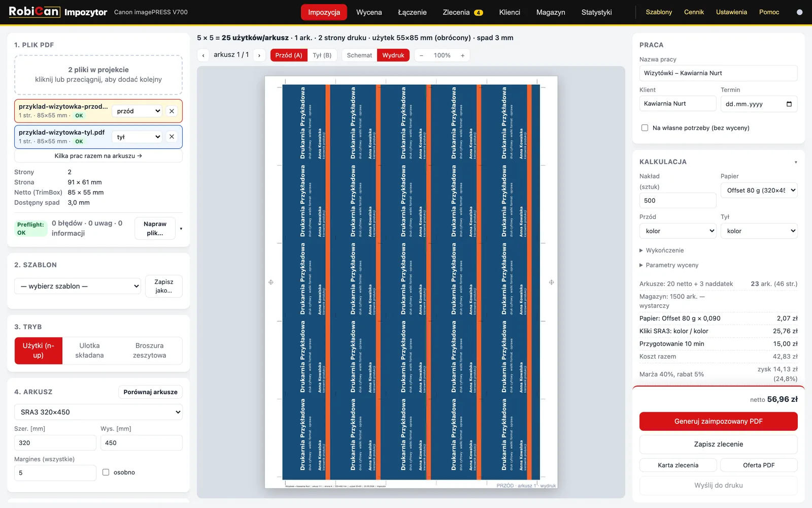The image size is (812, 508).
Task: Zoom out preview with minus button
Action: pos(421,55)
